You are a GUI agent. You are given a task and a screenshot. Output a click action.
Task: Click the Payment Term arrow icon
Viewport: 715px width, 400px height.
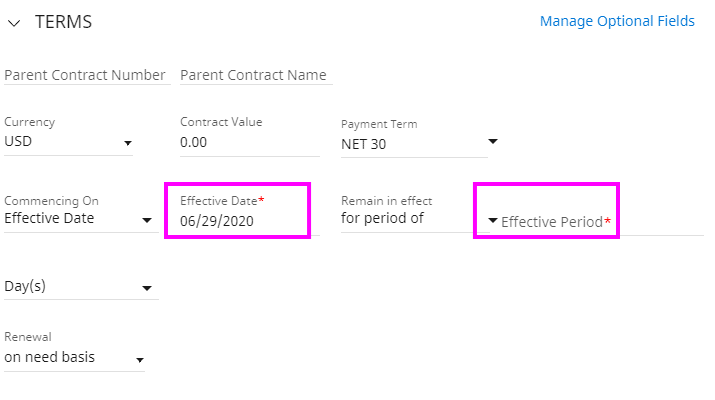pos(492,141)
